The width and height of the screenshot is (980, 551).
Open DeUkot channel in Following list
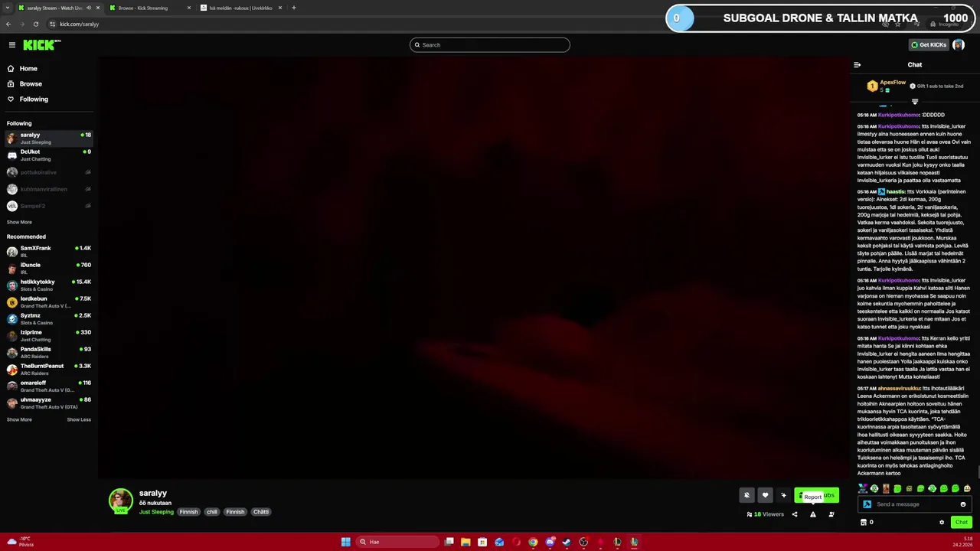pyautogui.click(x=48, y=155)
